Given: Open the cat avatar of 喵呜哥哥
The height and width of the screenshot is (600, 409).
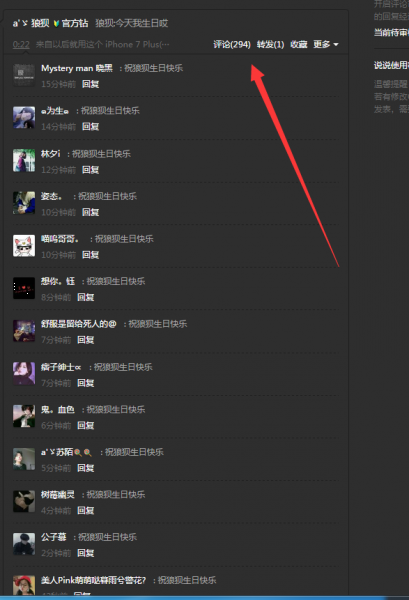Looking at the screenshot, I should [x=24, y=246].
